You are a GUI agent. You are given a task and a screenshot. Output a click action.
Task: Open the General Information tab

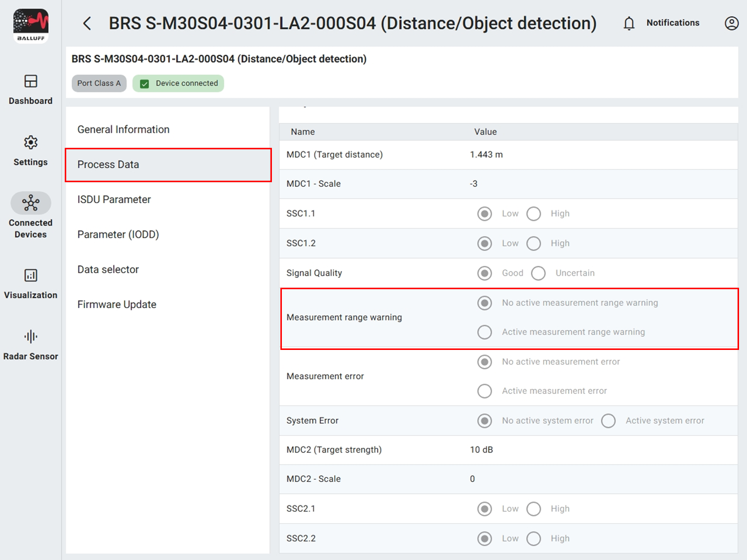[124, 129]
